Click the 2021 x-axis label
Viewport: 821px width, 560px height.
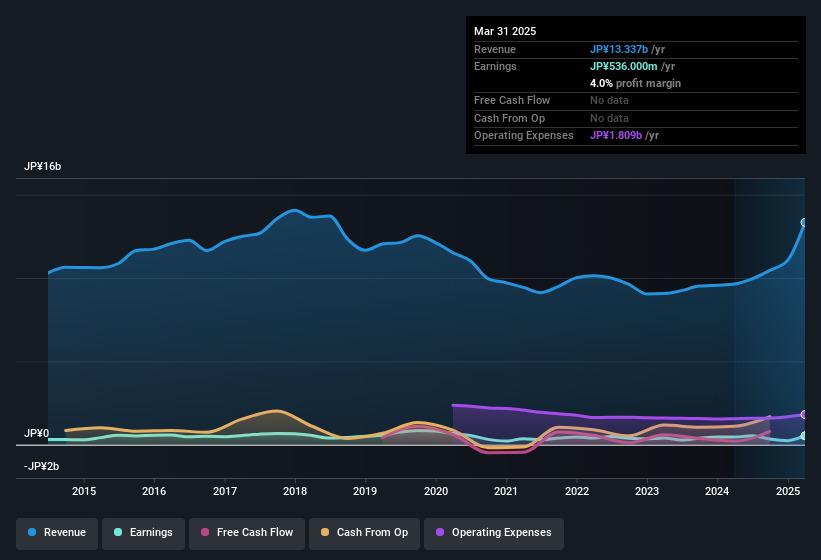tap(506, 491)
